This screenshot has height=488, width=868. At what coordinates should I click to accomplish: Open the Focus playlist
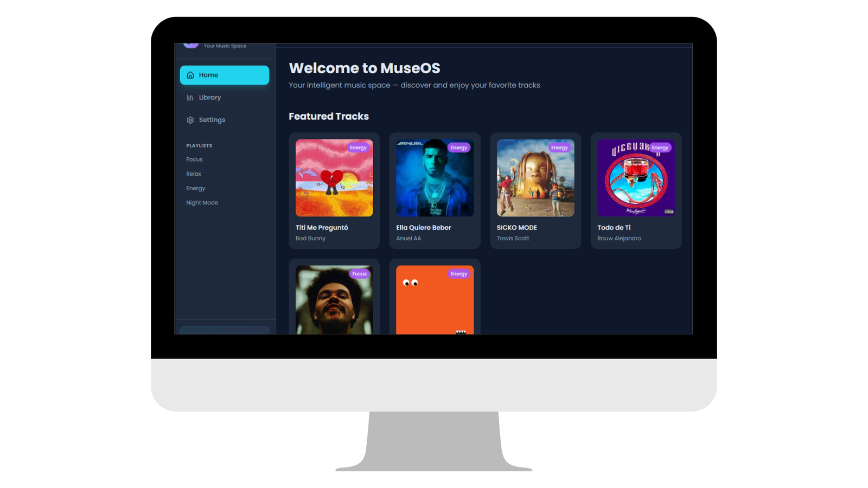point(194,159)
